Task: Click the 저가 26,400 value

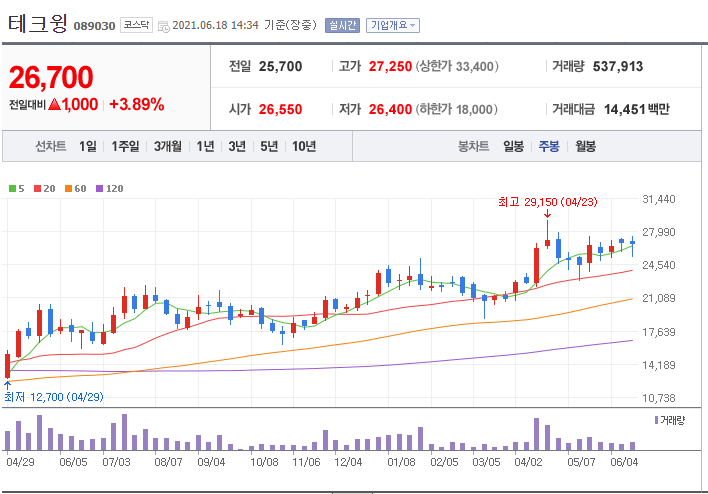Action: pyautogui.click(x=390, y=109)
